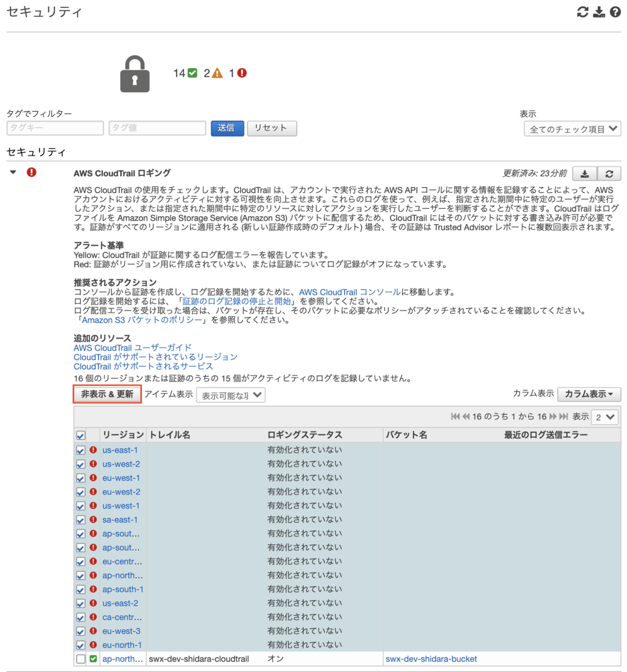The width and height of the screenshot is (627, 672).
Task: Open the カラム表示 dropdown button
Action: [x=589, y=394]
